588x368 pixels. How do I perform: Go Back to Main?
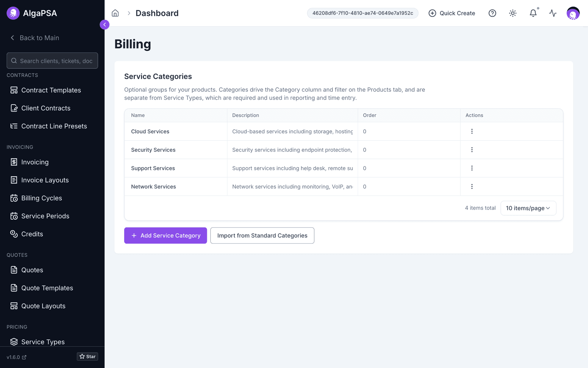(35, 38)
